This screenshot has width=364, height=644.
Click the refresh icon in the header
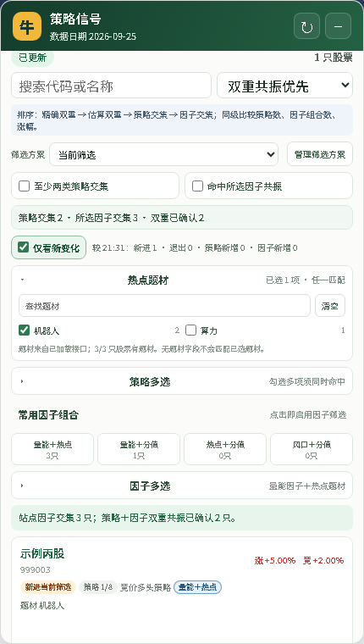306,26
